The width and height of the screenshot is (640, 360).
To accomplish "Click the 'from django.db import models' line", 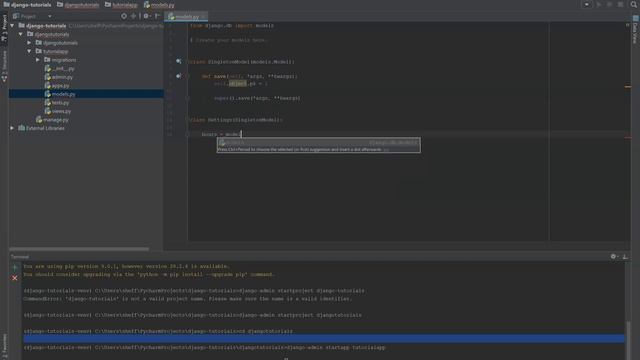I will click(232, 26).
